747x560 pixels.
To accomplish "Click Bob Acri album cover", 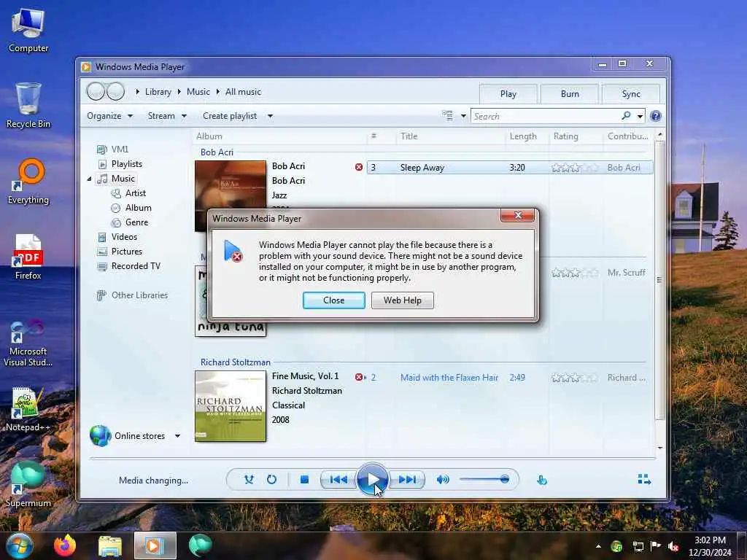I will pos(231,184).
